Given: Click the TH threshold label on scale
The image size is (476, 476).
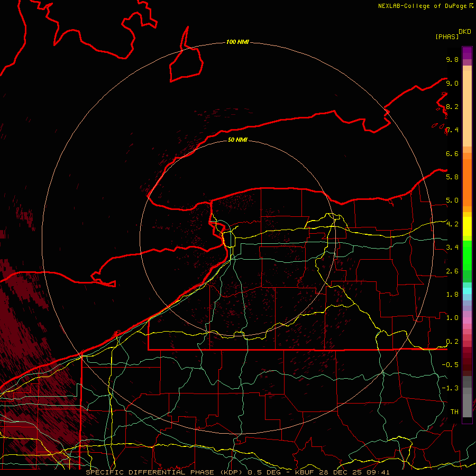Looking at the screenshot, I should [x=454, y=412].
